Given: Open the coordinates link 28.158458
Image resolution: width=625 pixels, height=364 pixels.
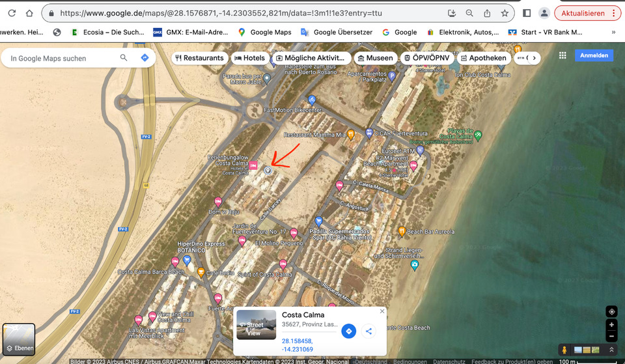Looking at the screenshot, I should coord(297,341).
